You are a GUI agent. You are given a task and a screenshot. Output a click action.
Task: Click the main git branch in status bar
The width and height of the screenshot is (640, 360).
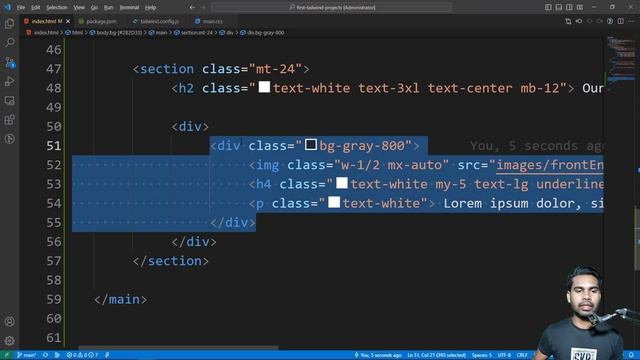click(27, 355)
